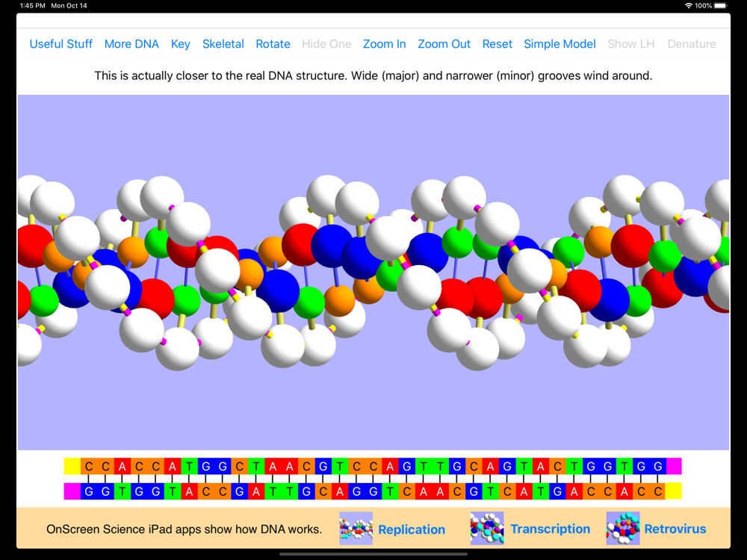Tap the Transcription app icon
This screenshot has height=560, width=747.
487,529
